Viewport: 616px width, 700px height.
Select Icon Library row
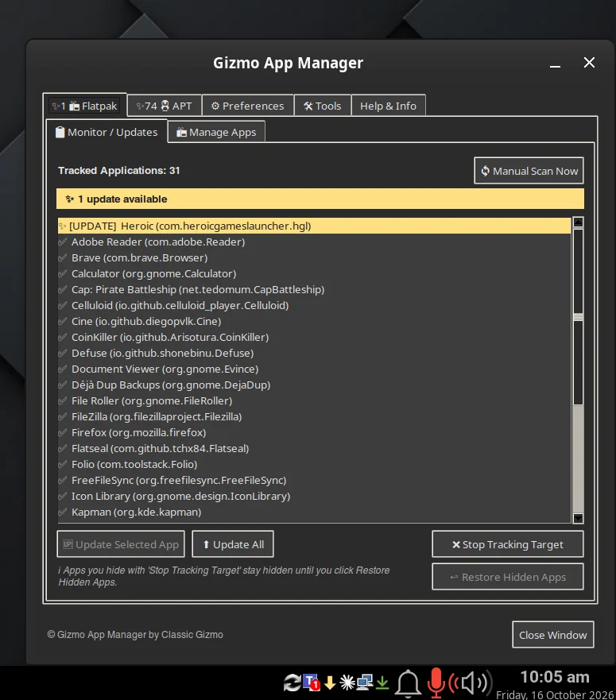[x=314, y=497]
